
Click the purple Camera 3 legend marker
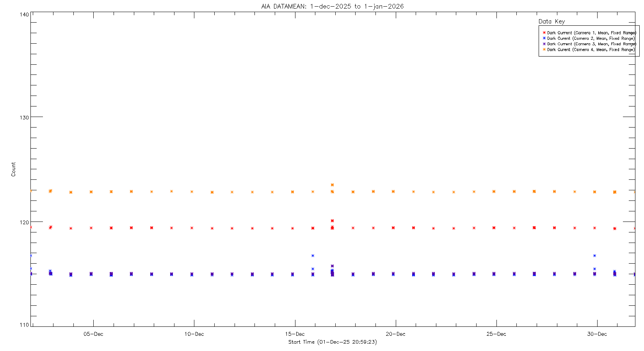(544, 44)
